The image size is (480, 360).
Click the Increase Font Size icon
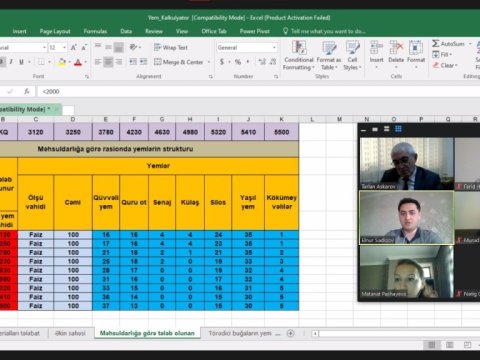point(73,48)
